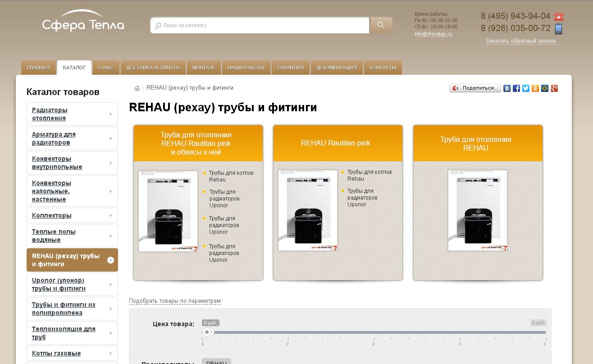Click the Сфера Тепла logo

point(83,21)
